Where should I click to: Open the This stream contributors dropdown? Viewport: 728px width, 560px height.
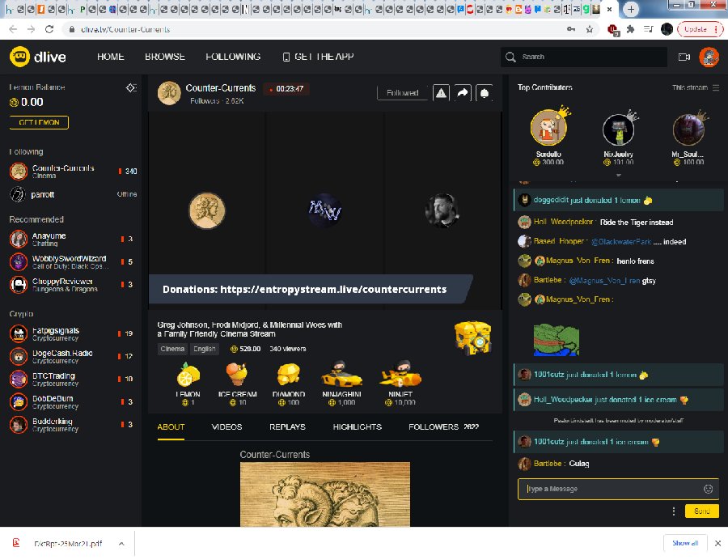[x=696, y=87]
